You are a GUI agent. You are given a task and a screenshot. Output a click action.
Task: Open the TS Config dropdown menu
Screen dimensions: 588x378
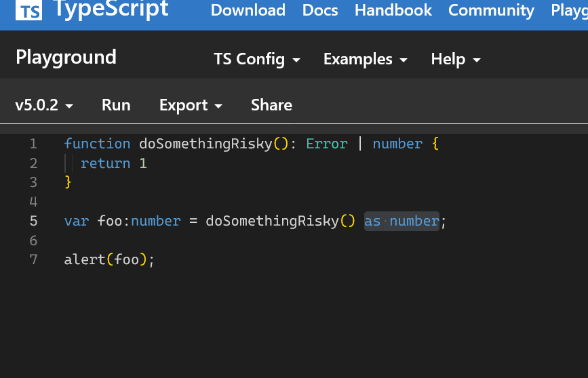pos(257,59)
